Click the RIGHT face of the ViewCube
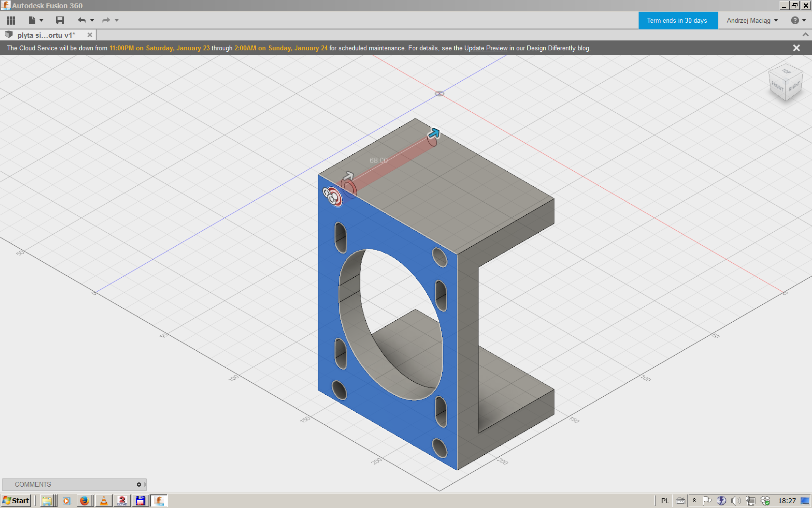This screenshot has height=508, width=812. 794,87
